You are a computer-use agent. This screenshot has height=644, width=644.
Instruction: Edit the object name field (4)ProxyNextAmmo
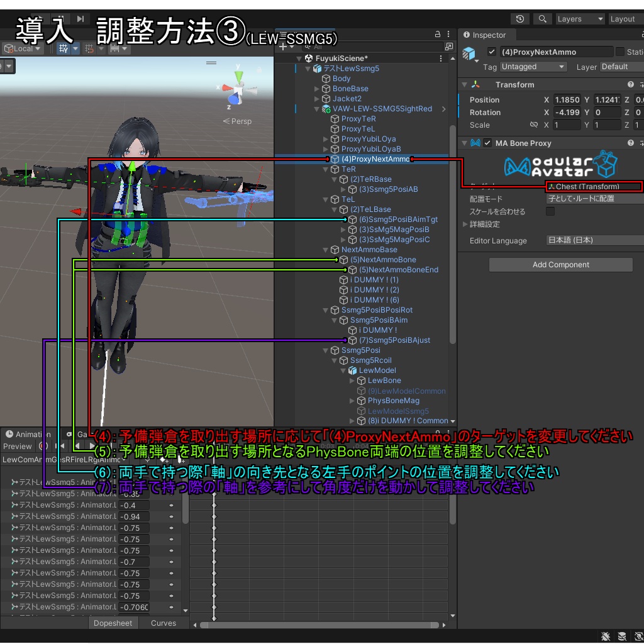point(557,52)
